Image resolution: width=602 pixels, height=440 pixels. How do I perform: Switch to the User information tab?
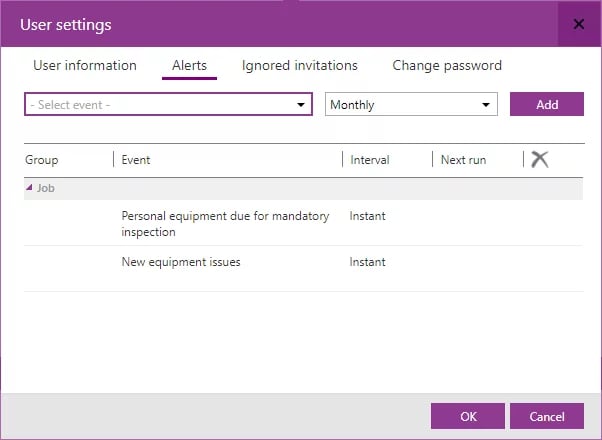point(85,65)
